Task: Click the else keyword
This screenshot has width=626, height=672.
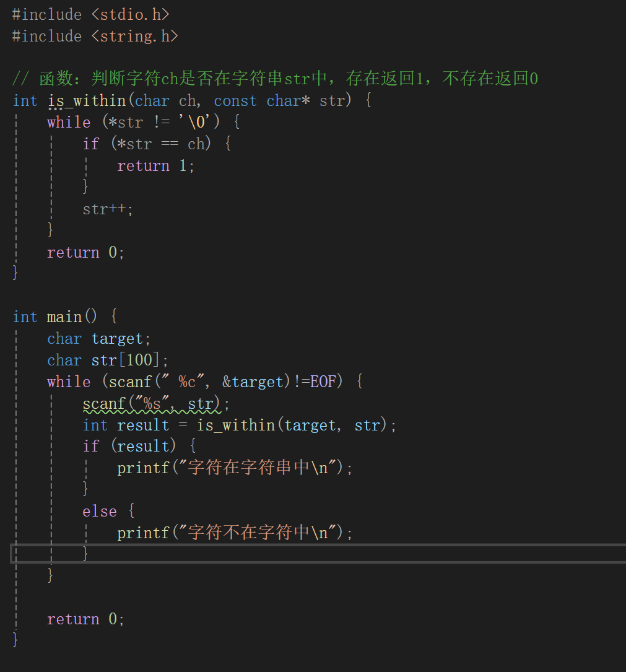Action: pyautogui.click(x=100, y=512)
